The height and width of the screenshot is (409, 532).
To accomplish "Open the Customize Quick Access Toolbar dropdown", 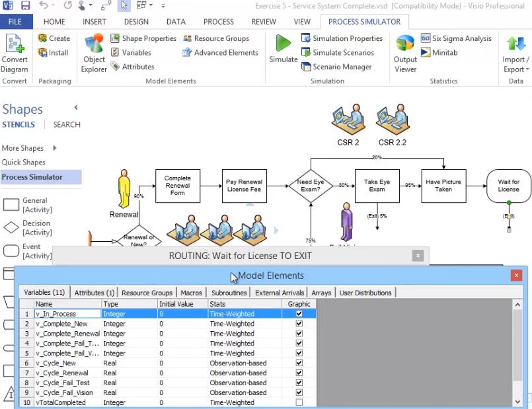I will [x=163, y=5].
